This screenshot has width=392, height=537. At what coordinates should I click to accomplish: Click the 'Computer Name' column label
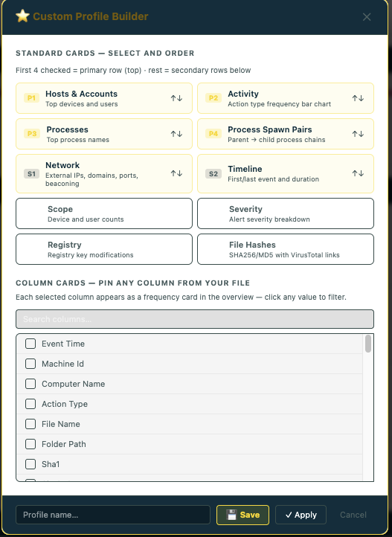pyautogui.click(x=73, y=384)
